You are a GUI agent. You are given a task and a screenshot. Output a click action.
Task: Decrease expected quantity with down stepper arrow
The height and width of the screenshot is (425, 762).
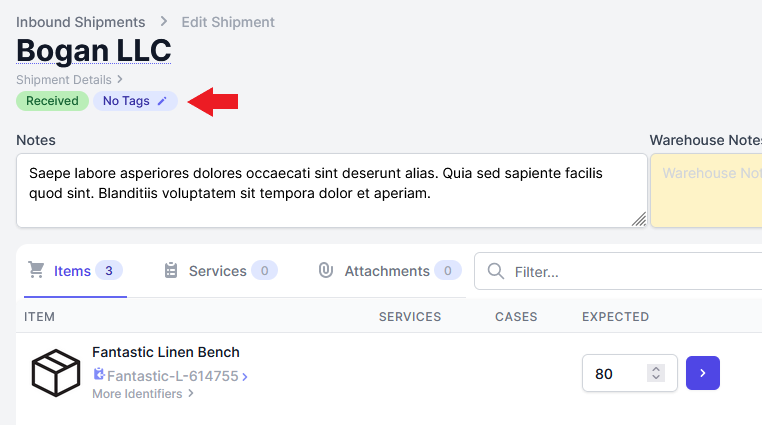656,377
